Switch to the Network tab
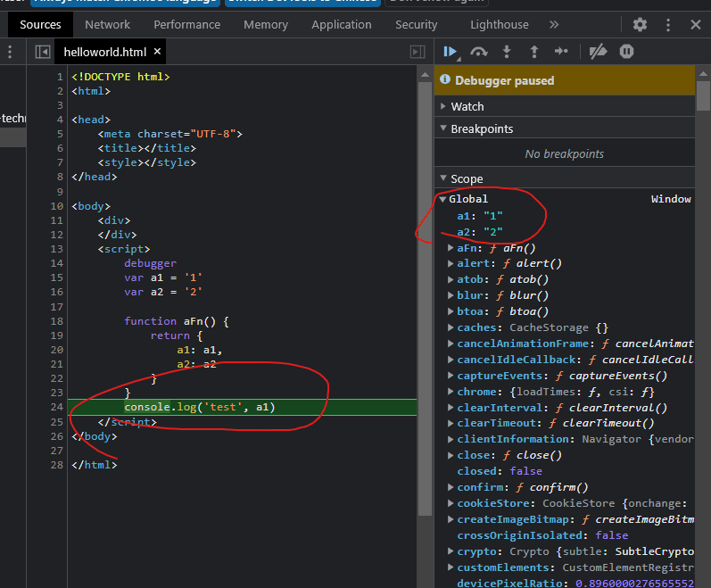This screenshot has height=588, width=711. (107, 25)
